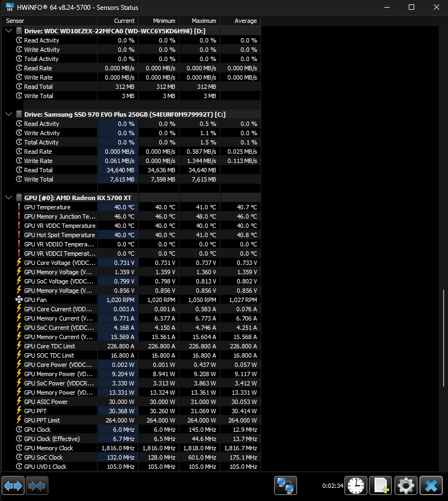Collapse the WDC WD10EZEX drive section
This screenshot has height=501, width=448.
[x=9, y=31]
